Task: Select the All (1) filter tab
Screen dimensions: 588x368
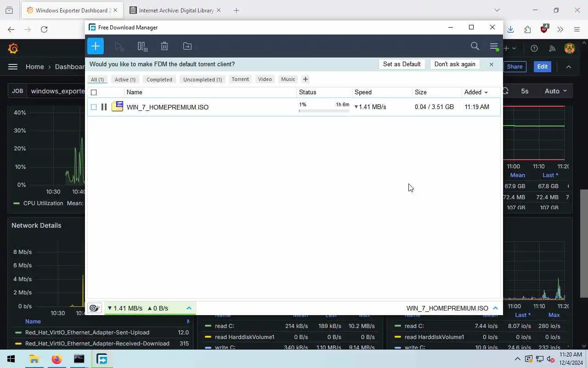Action: pos(97,80)
